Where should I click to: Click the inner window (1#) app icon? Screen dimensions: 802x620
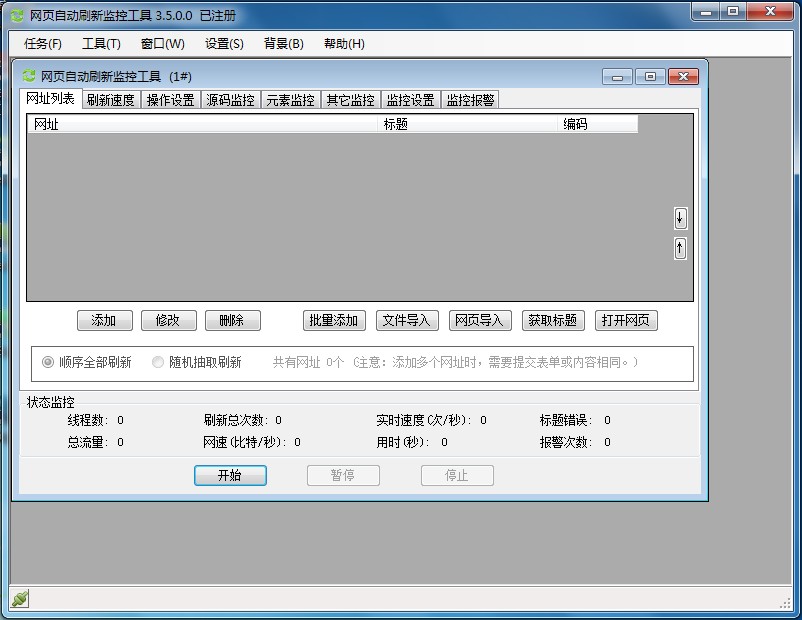point(29,76)
